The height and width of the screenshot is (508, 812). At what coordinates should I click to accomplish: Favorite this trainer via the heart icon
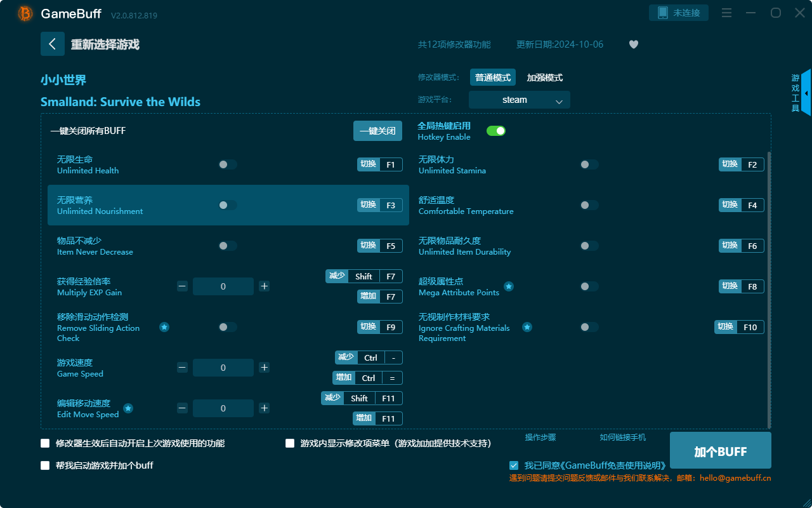coord(633,44)
